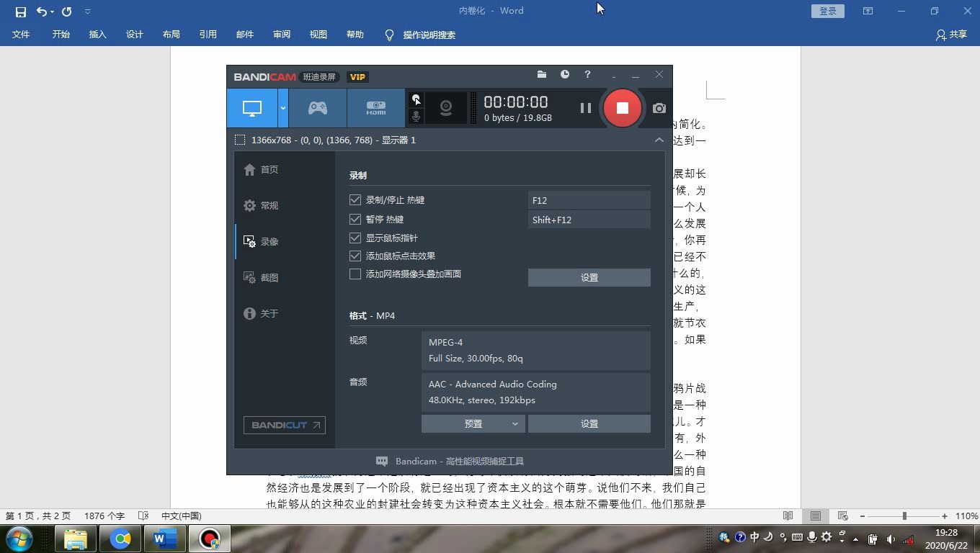Screen dimensions: 980x553
Task: Open Bandicam help question mark
Action: [x=587, y=74]
